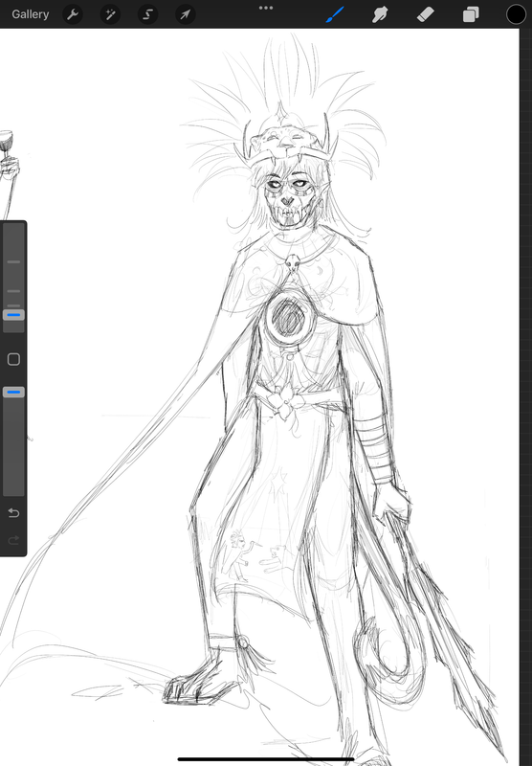Select the Brush tool
The height and width of the screenshot is (766, 532).
point(335,14)
